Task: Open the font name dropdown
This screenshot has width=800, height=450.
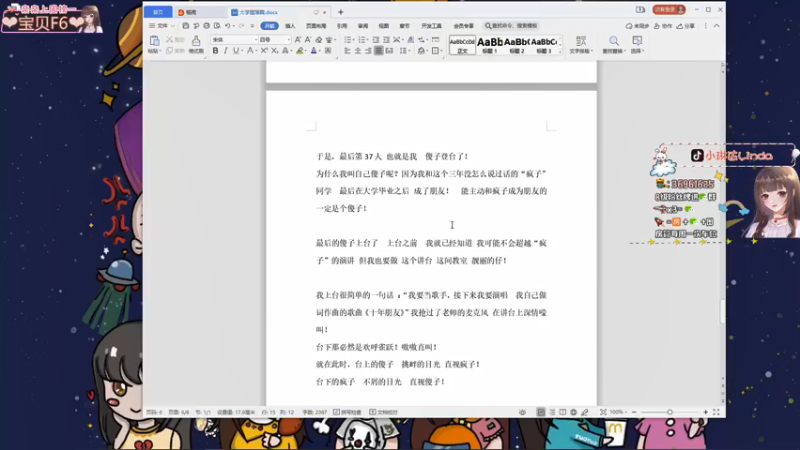Action: tap(256, 40)
